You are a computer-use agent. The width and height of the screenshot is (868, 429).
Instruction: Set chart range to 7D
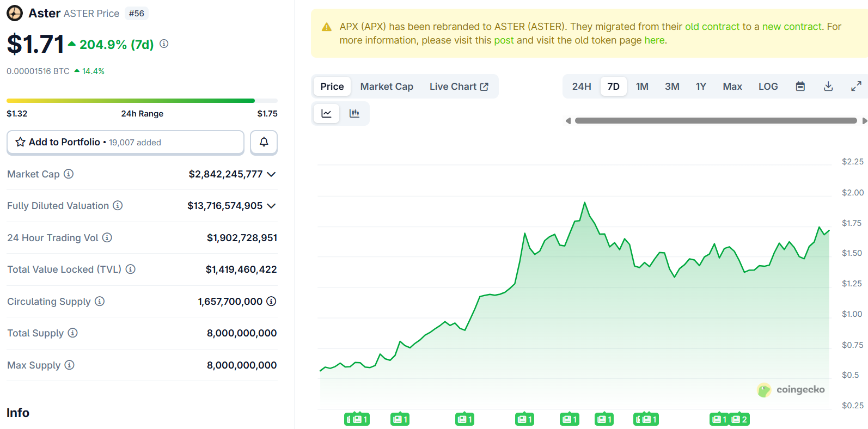(614, 87)
